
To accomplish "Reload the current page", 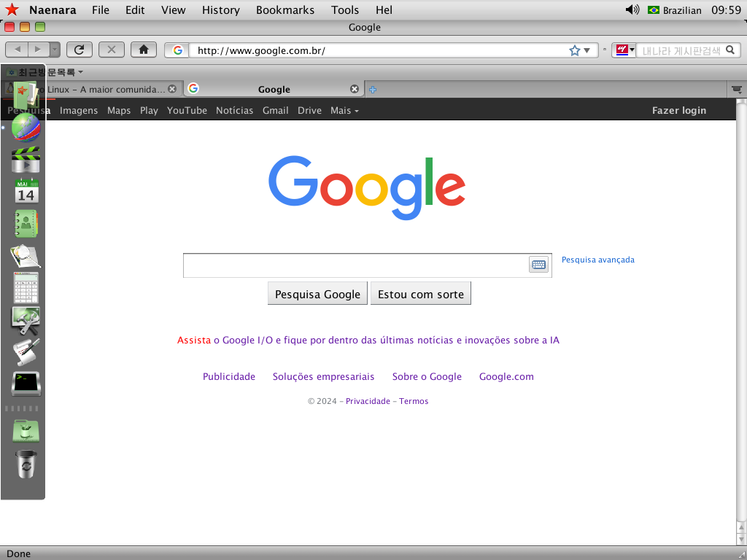I will tap(79, 50).
